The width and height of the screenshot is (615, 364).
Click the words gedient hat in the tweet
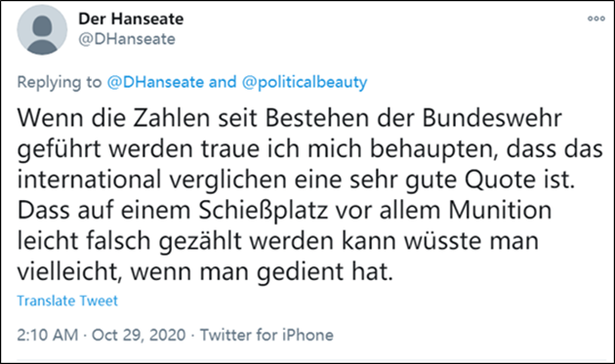pyautogui.click(x=324, y=272)
